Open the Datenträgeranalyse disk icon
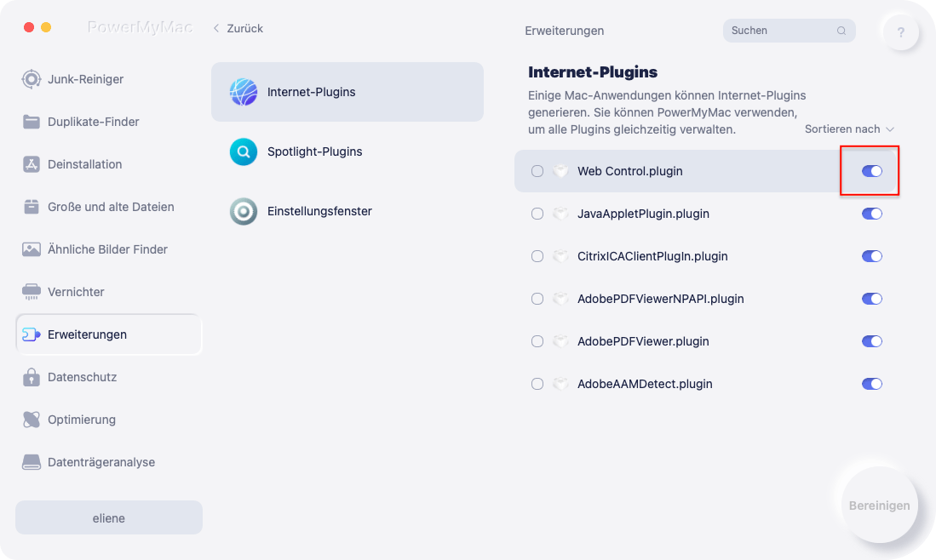The image size is (936, 560). click(32, 462)
